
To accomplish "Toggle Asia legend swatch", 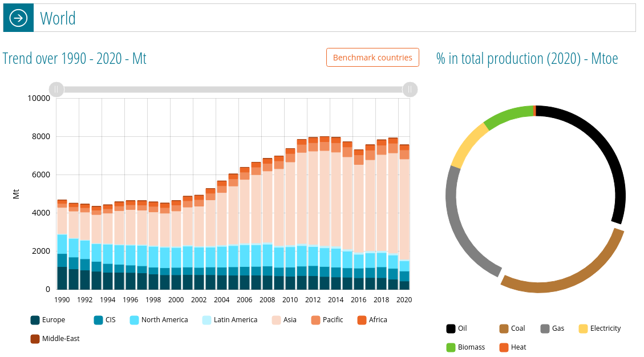I will [x=277, y=320].
